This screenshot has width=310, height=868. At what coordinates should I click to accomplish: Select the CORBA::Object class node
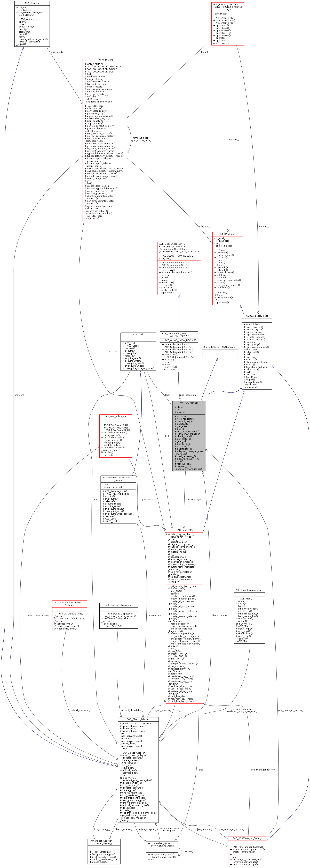point(228,234)
